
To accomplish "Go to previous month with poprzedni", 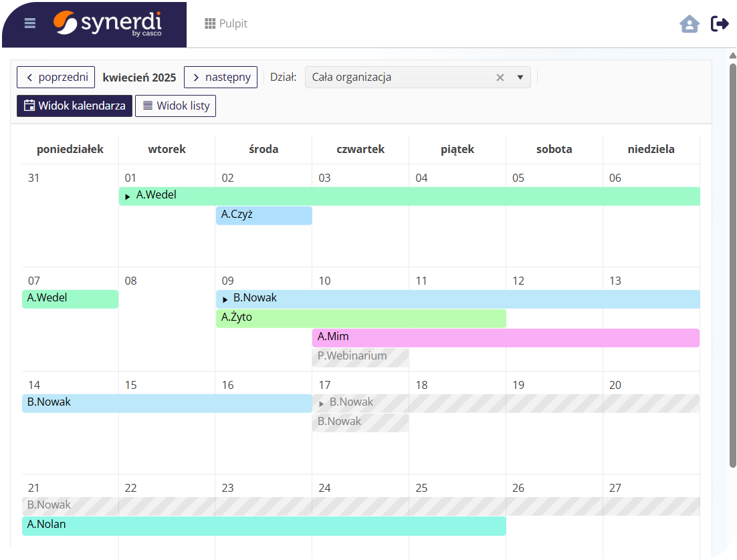I will click(x=56, y=77).
